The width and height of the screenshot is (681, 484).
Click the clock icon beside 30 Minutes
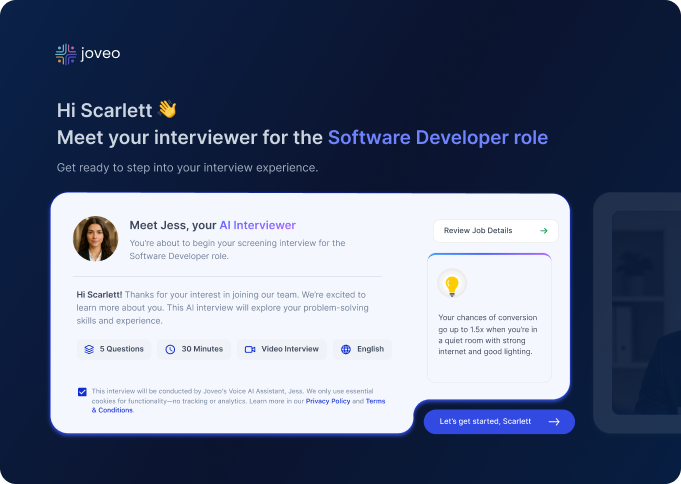click(171, 349)
